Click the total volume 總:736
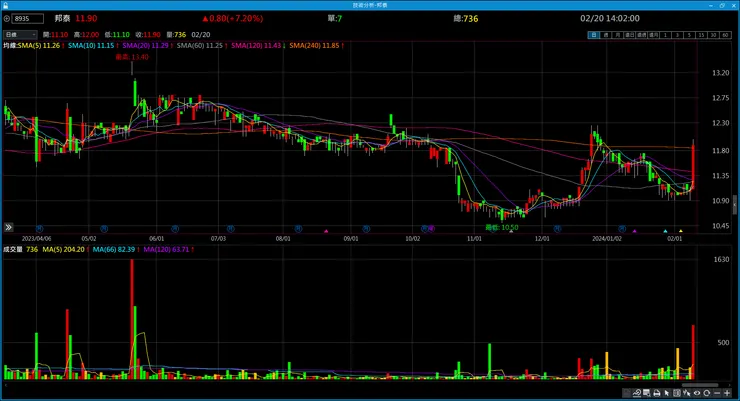 [x=466, y=18]
